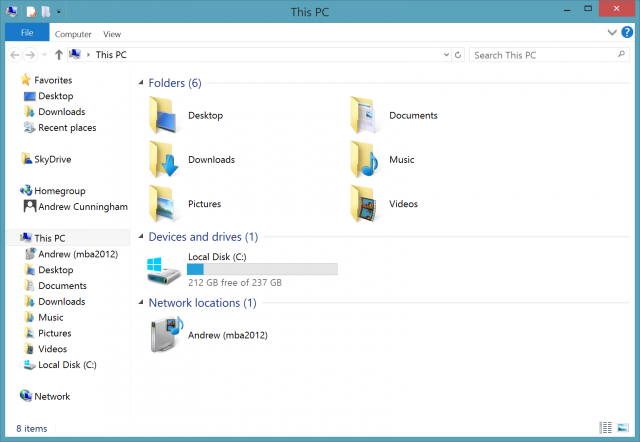This screenshot has width=640, height=442.
Task: Switch to large icons view in status bar
Action: pos(623,428)
